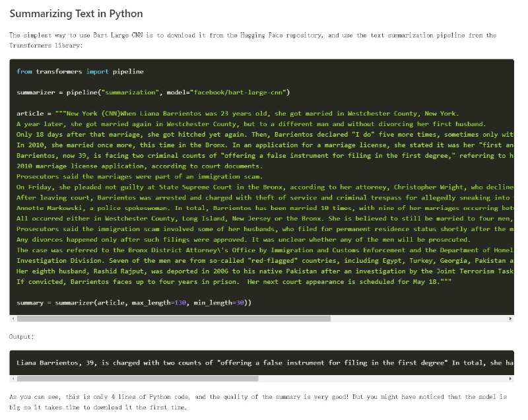Click the code block scrollbar right arrow
528x420 pixels.
[x=510, y=318]
